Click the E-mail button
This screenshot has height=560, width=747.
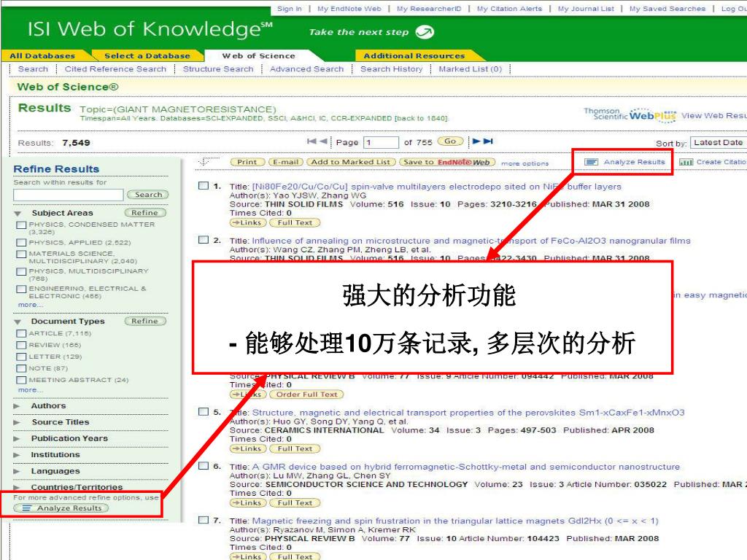click(286, 162)
